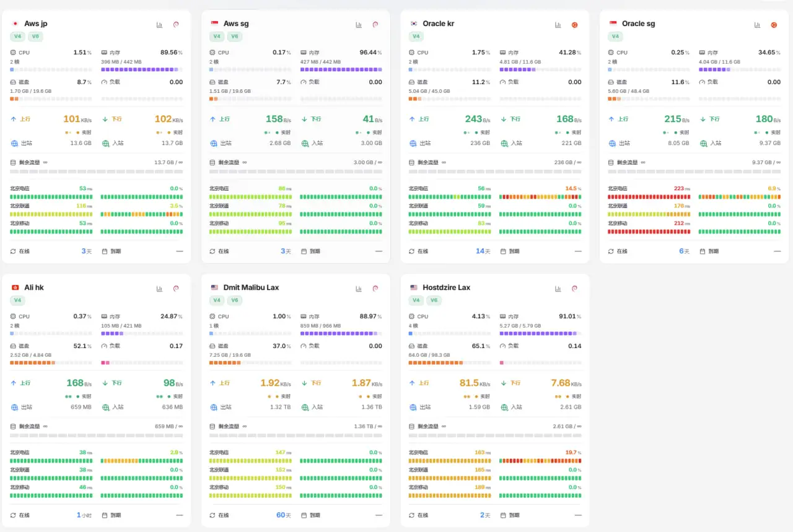
Task: Open the chart icon on Dmit Malibu Lax card
Action: pyautogui.click(x=359, y=289)
